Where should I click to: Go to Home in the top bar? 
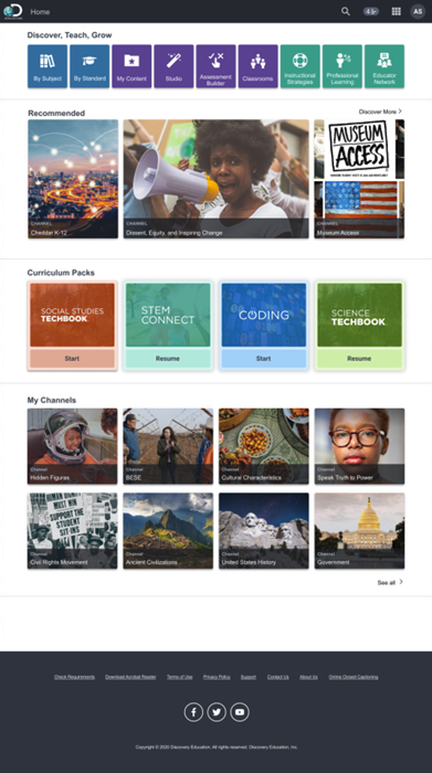40,12
